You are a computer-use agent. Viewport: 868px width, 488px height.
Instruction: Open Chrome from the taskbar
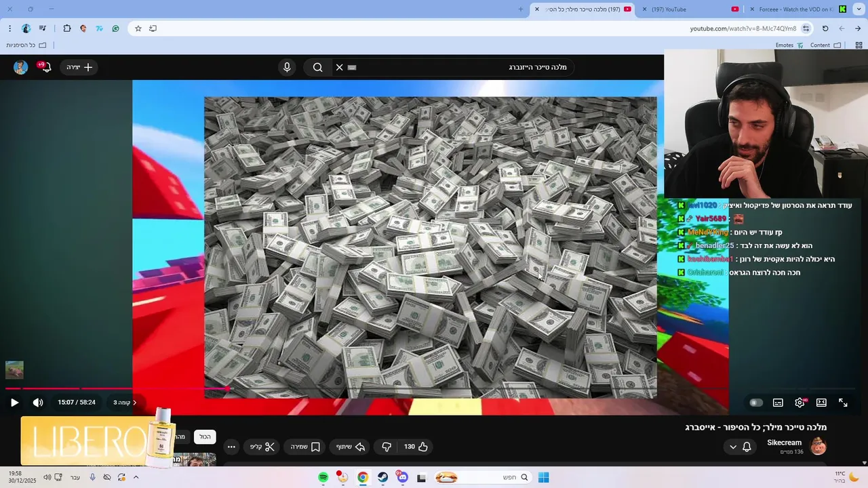click(x=363, y=477)
